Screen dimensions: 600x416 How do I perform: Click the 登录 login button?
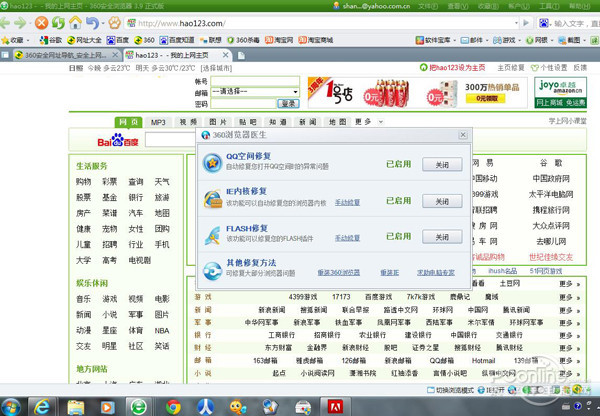point(288,103)
